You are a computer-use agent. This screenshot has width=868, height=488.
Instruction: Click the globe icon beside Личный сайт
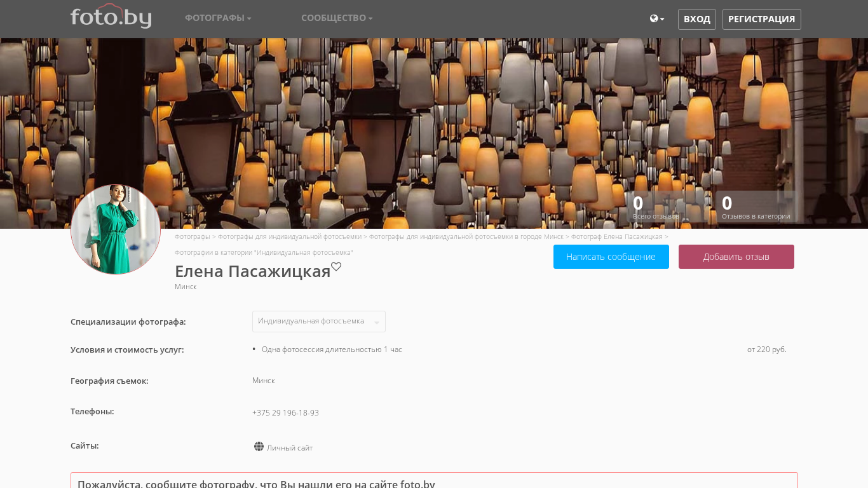point(259,447)
